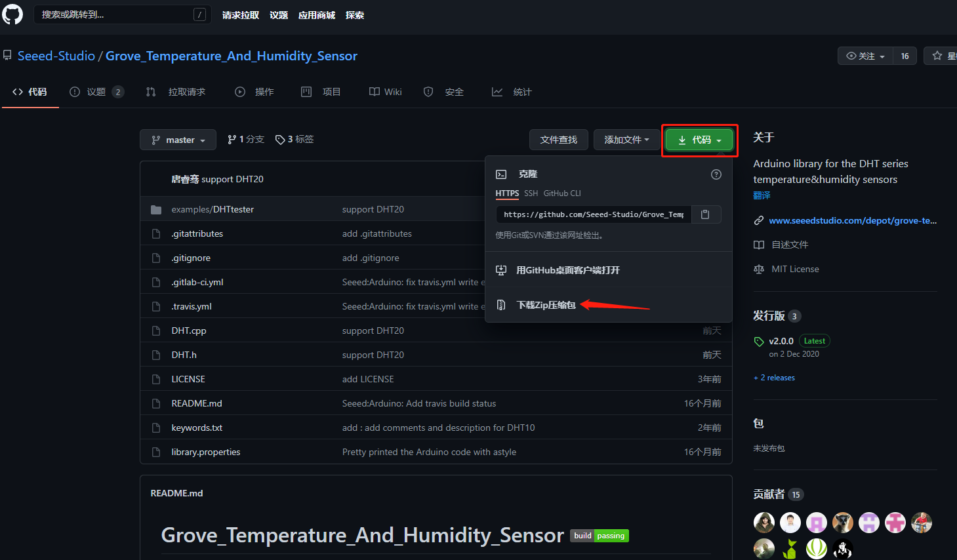The width and height of the screenshot is (957, 560).
Task: Click the file icon beside library.properties
Action: 156,452
